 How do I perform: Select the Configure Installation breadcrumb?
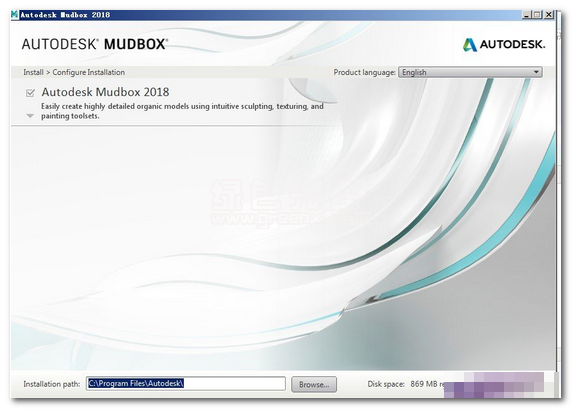click(x=89, y=72)
